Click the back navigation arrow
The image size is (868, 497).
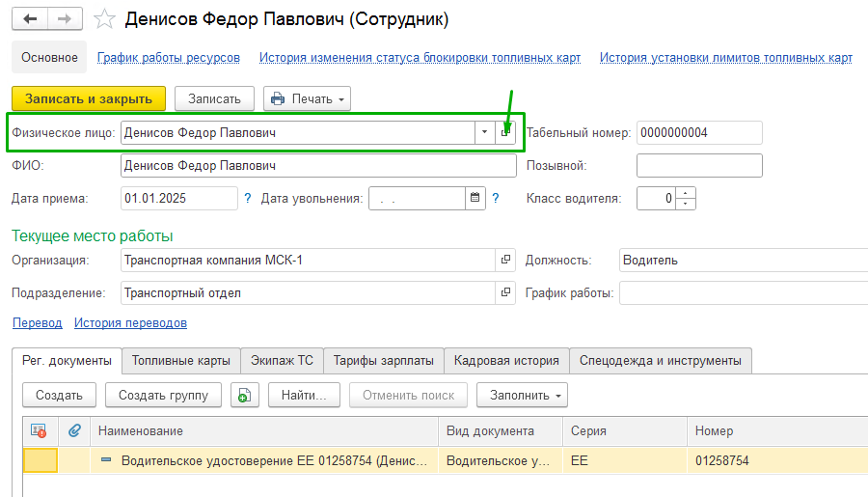(30, 19)
